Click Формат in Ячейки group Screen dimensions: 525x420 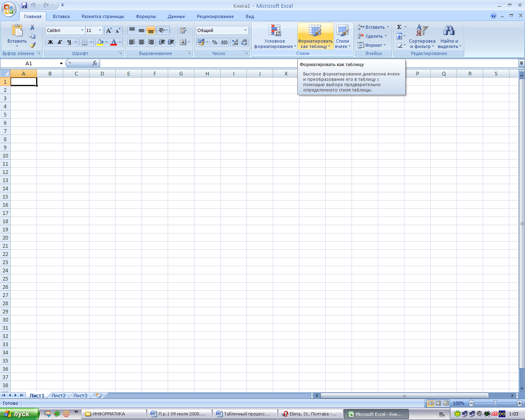click(372, 45)
